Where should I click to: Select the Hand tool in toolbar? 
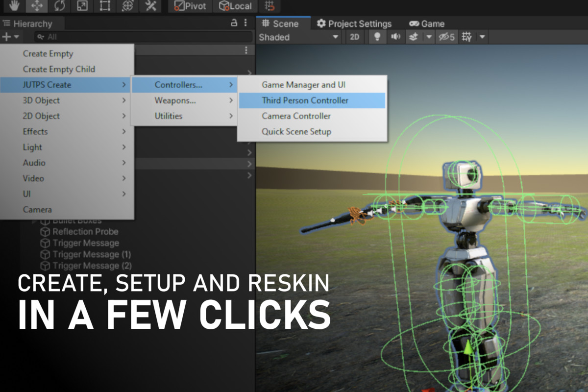[15, 6]
